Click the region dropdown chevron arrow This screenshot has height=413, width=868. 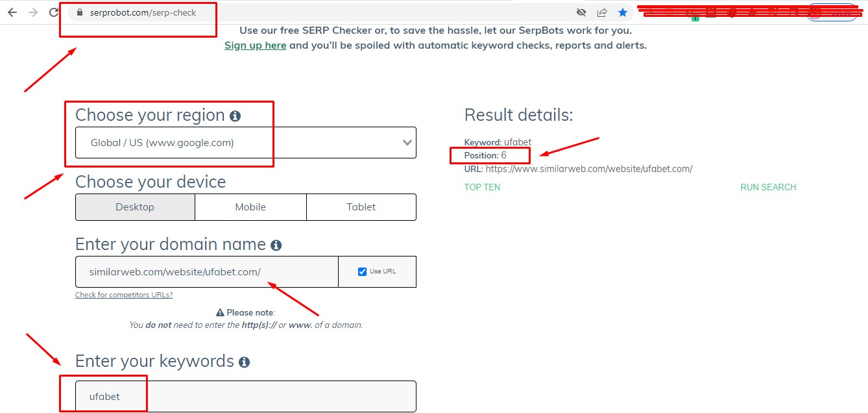[407, 143]
